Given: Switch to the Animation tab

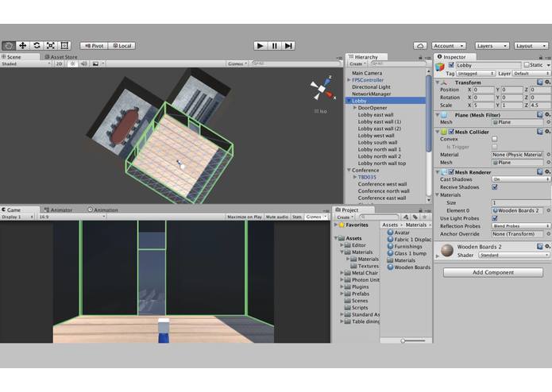Looking at the screenshot, I should coord(102,210).
